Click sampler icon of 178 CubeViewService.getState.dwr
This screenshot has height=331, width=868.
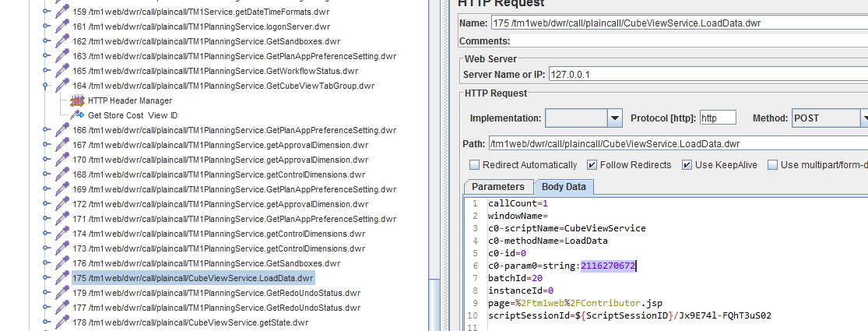(x=62, y=322)
